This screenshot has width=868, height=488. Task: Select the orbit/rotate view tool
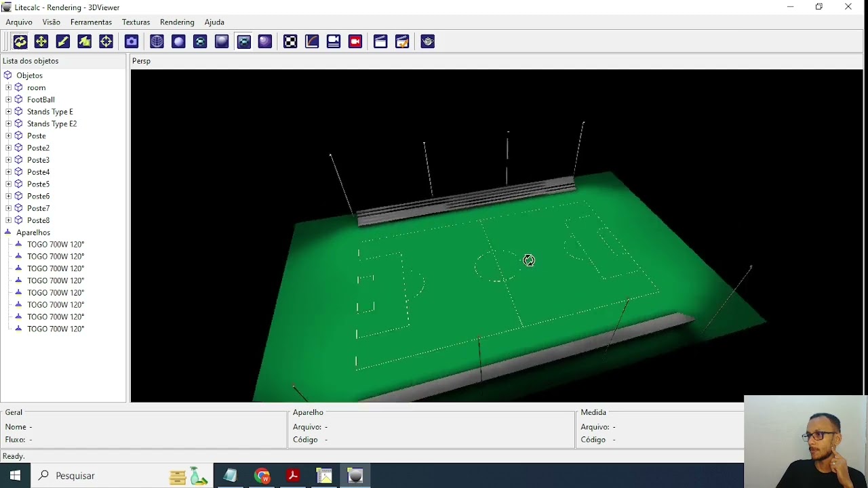pos(20,41)
